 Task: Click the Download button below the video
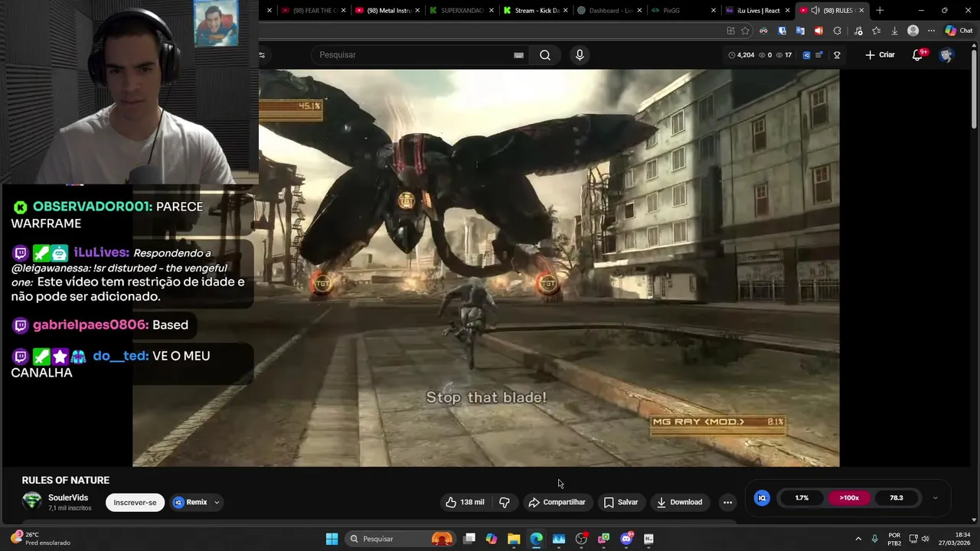tap(679, 502)
